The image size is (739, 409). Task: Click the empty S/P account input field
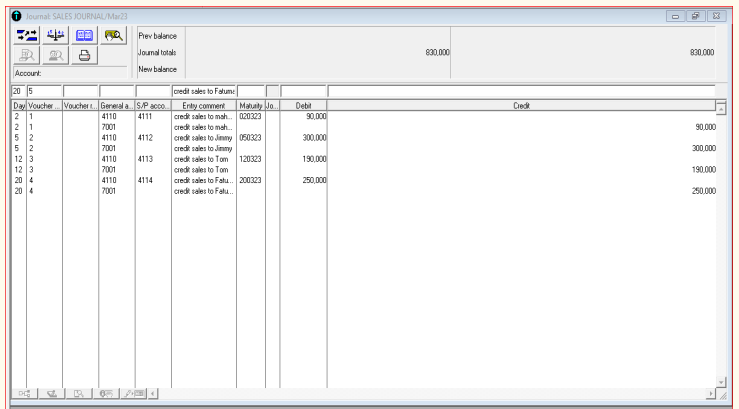coord(153,91)
